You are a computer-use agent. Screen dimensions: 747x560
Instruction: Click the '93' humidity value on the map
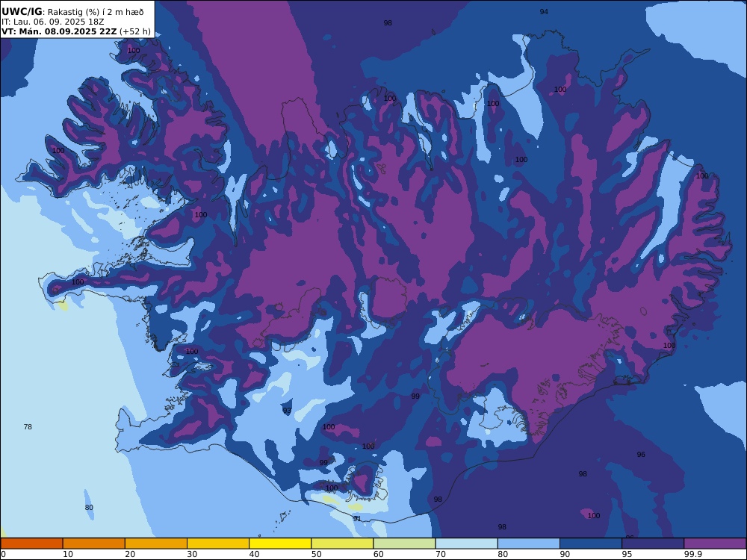pyautogui.click(x=287, y=410)
